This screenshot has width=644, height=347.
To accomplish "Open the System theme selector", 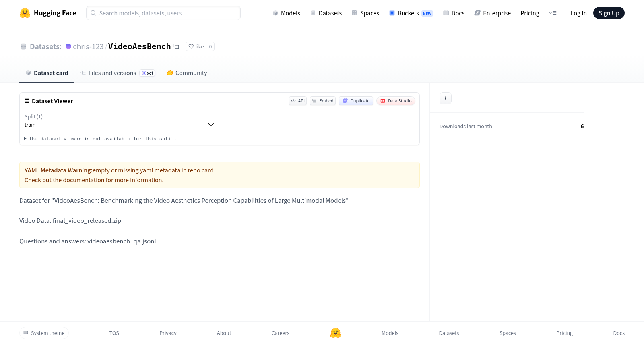I will [44, 333].
